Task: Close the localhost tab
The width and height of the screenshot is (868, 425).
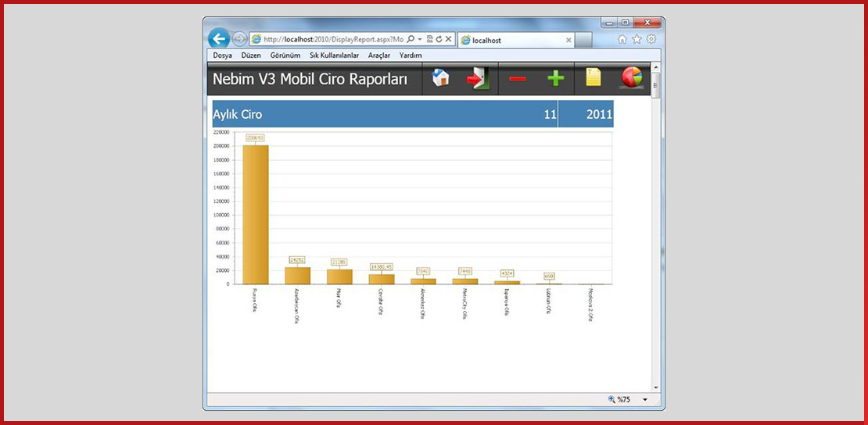Action: 569,40
